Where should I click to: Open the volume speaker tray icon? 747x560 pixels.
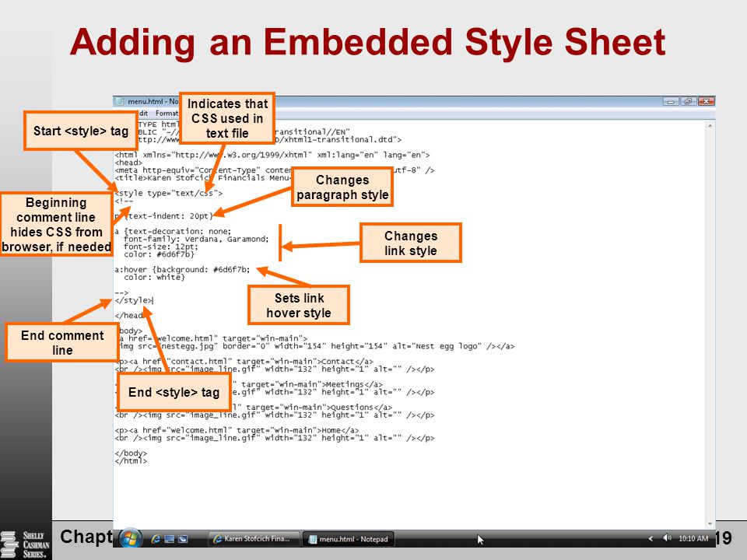click(x=667, y=538)
